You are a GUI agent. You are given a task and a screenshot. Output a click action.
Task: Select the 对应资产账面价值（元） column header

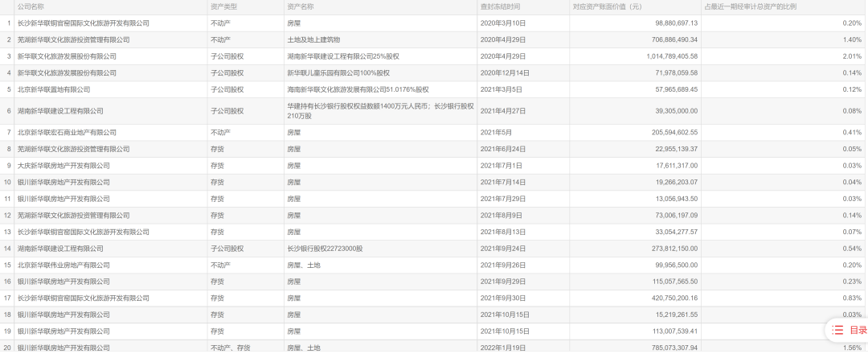pyautogui.click(x=608, y=7)
